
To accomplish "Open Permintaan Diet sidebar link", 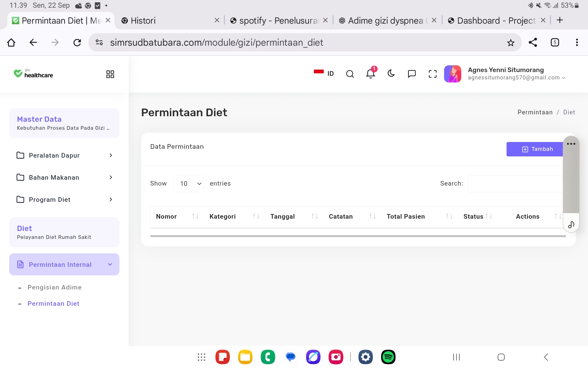I will pyautogui.click(x=53, y=304).
